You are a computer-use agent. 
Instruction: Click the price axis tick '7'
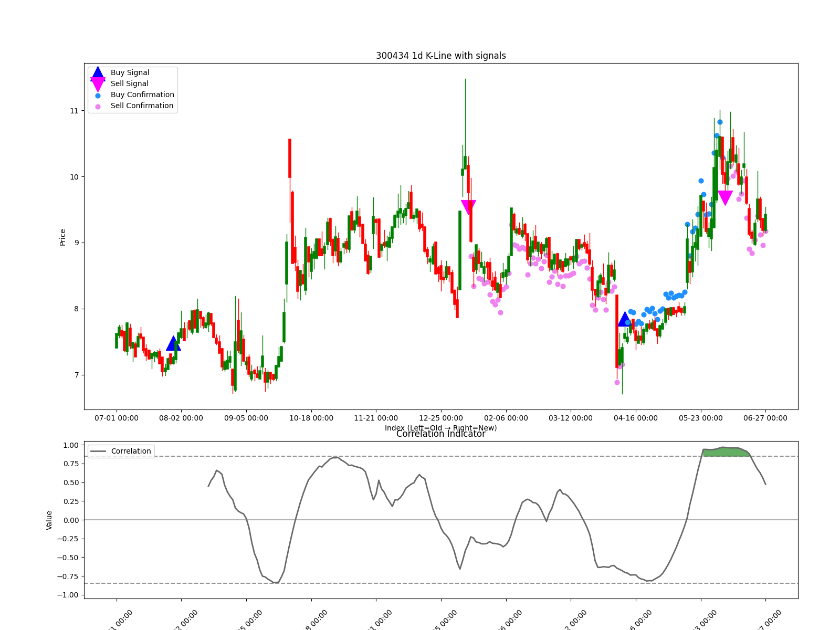[76, 375]
